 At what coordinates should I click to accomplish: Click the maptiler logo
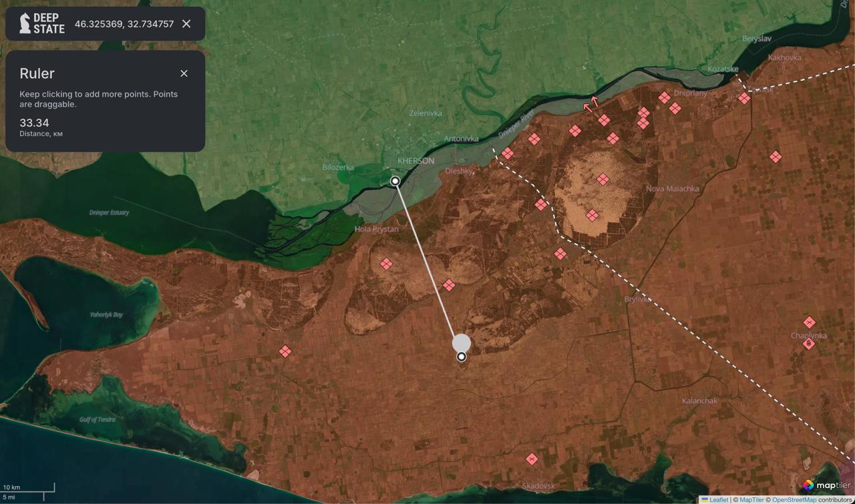tap(826, 485)
